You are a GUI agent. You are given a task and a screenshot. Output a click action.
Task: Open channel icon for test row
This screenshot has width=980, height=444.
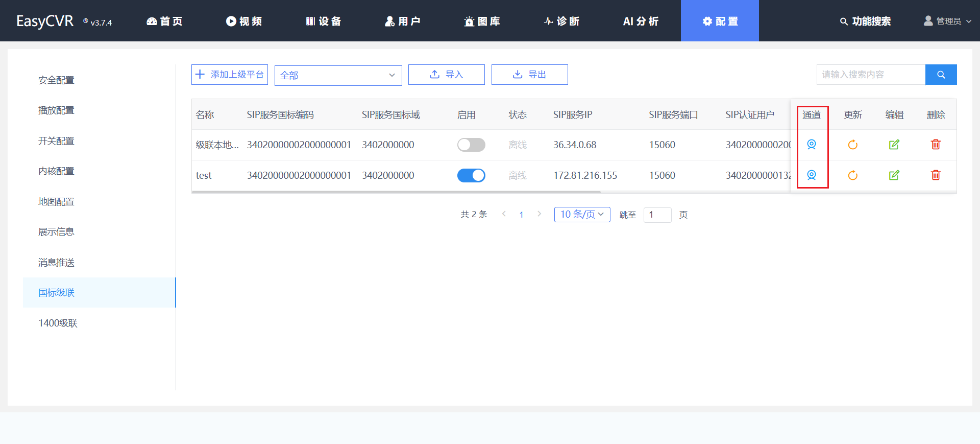click(811, 175)
